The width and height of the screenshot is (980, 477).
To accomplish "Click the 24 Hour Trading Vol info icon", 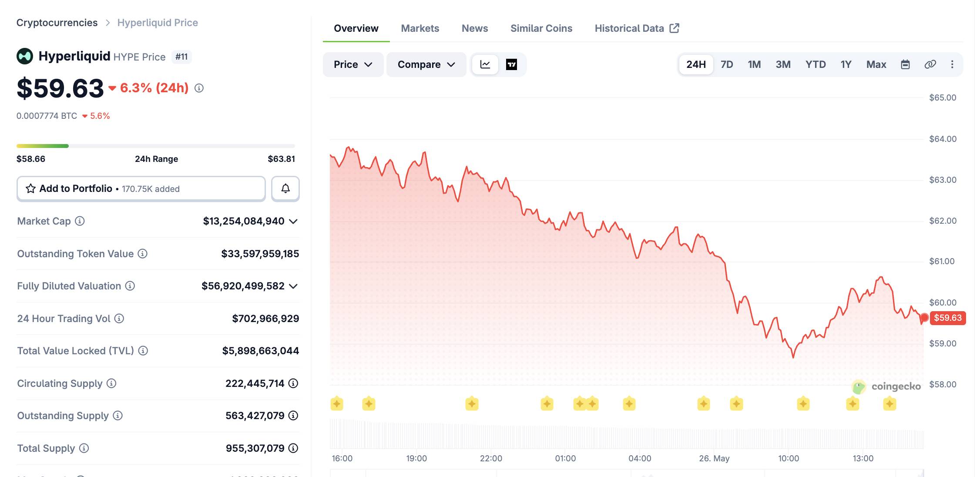I will point(119,319).
